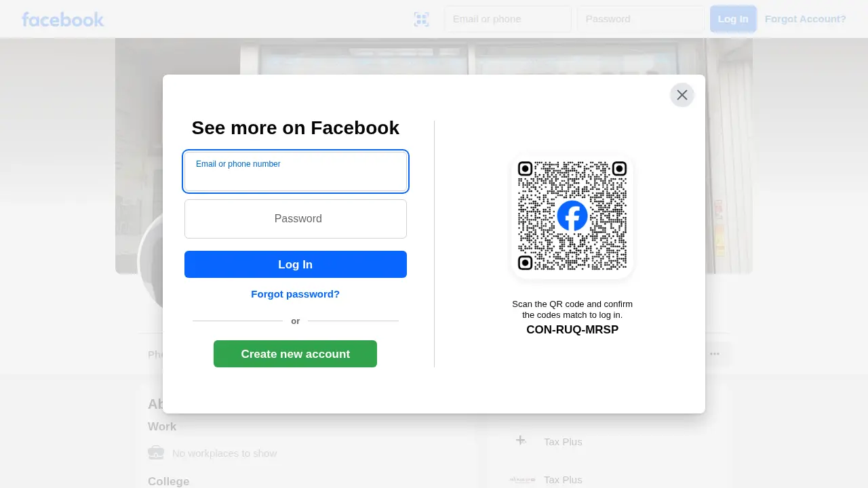Click the briefcase workplace icon
This screenshot has height=488, width=868.
click(x=156, y=453)
